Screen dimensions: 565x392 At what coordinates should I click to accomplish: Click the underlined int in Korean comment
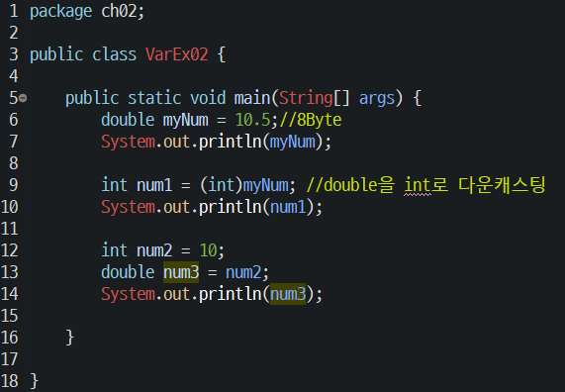click(x=418, y=185)
